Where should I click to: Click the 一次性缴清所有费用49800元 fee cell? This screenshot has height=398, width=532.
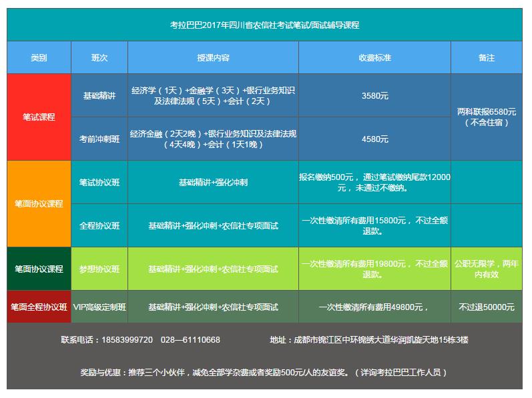[x=375, y=307]
